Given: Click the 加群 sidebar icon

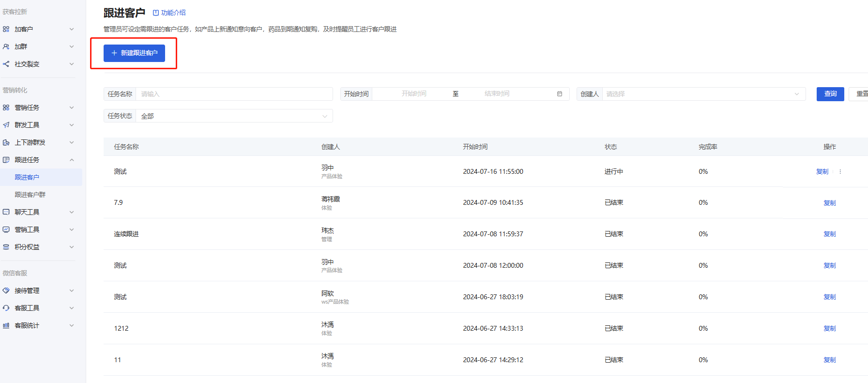Looking at the screenshot, I should tap(6, 46).
